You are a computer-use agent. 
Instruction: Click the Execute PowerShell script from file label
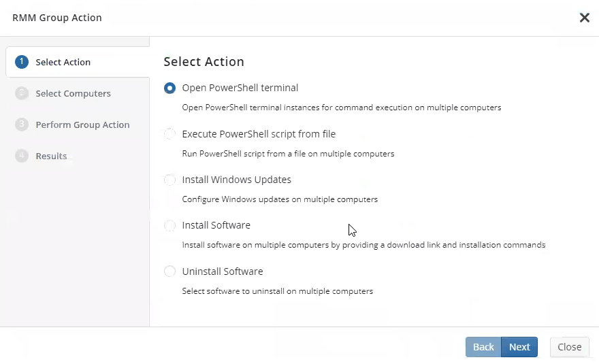tap(259, 134)
